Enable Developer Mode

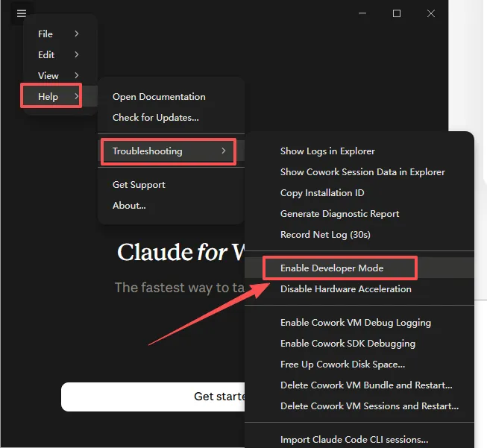click(x=359, y=268)
